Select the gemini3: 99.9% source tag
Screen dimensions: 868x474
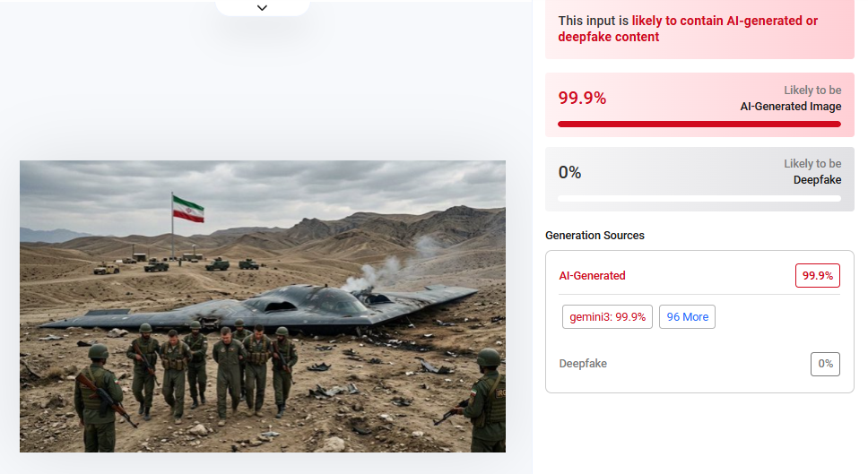pos(607,317)
